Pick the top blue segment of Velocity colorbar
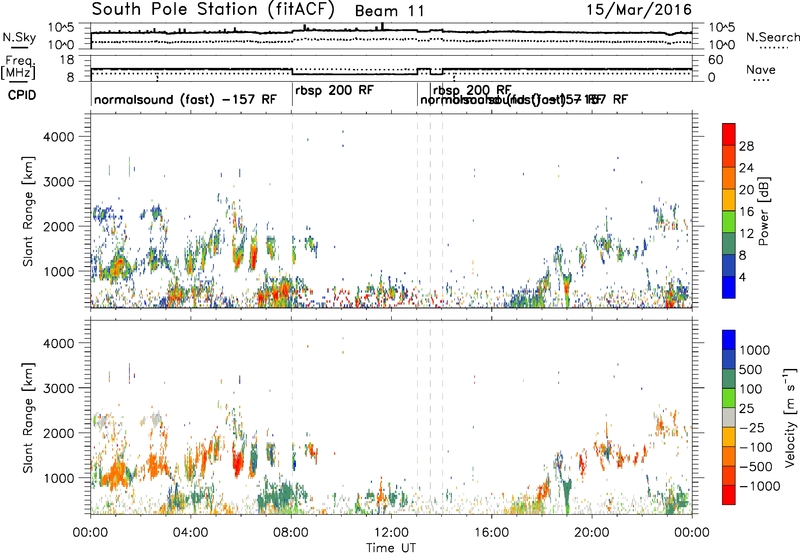The height and width of the screenshot is (554, 800). tap(729, 340)
